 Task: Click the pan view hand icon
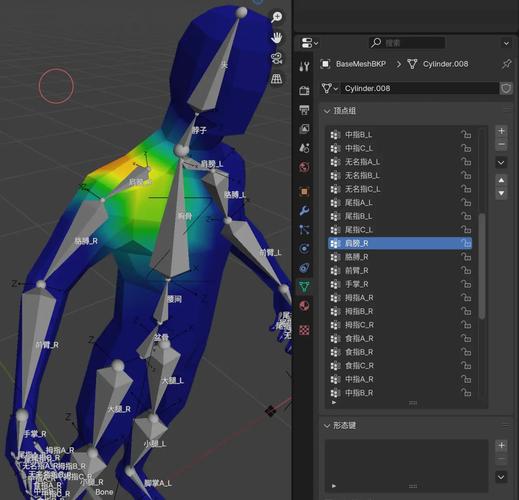click(x=277, y=38)
